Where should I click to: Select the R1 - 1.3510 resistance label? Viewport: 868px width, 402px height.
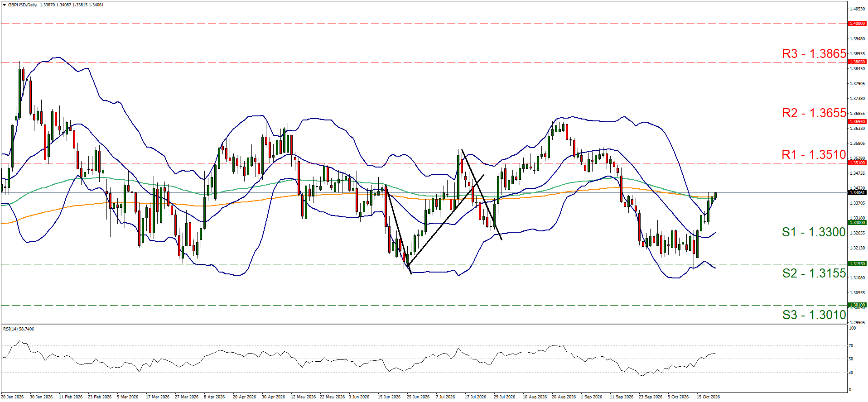click(x=814, y=155)
